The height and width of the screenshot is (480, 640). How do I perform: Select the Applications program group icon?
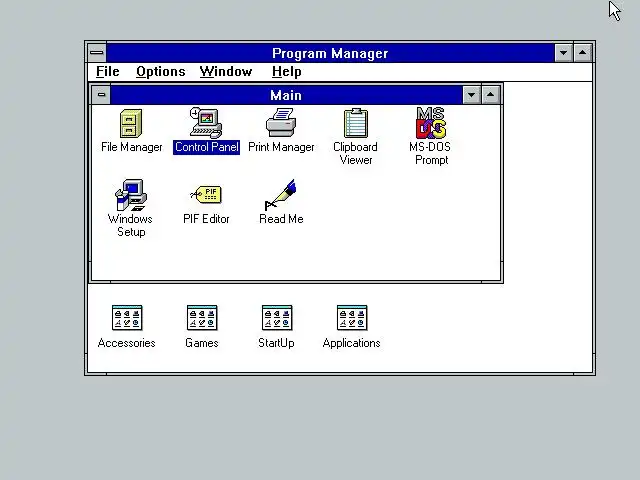click(x=352, y=318)
